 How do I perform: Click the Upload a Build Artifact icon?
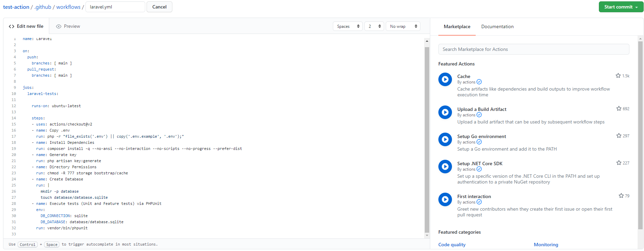(x=445, y=112)
